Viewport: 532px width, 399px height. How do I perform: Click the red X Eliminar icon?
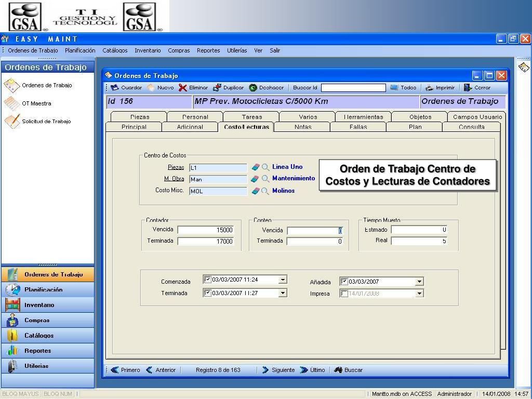[x=182, y=87]
